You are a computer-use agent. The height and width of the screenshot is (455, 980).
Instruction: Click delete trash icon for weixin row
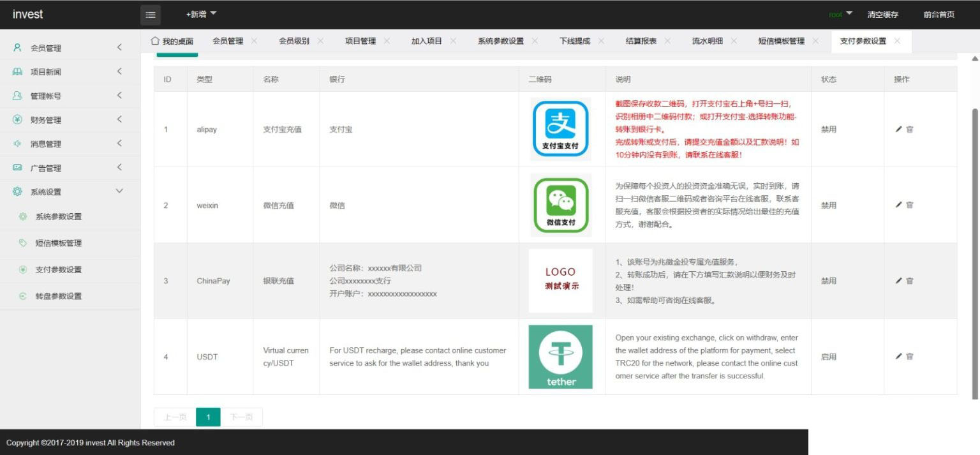click(910, 205)
